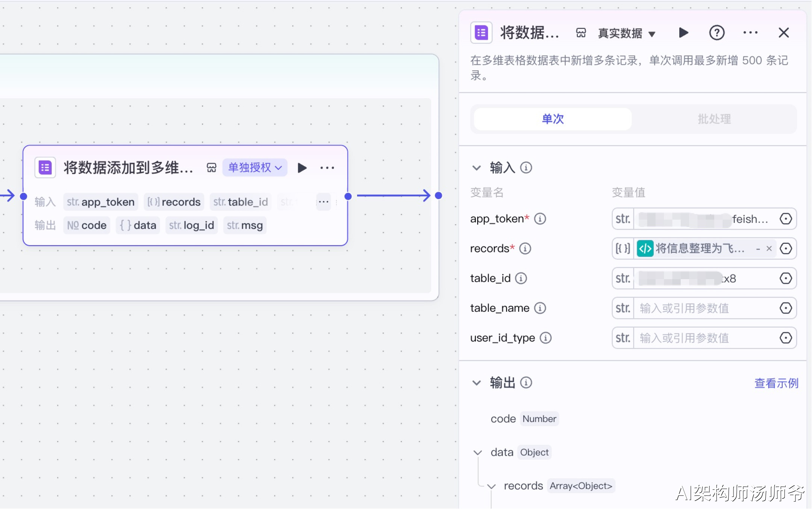Collapse the 输入 section
Image resolution: width=812 pixels, height=509 pixels.
[476, 168]
